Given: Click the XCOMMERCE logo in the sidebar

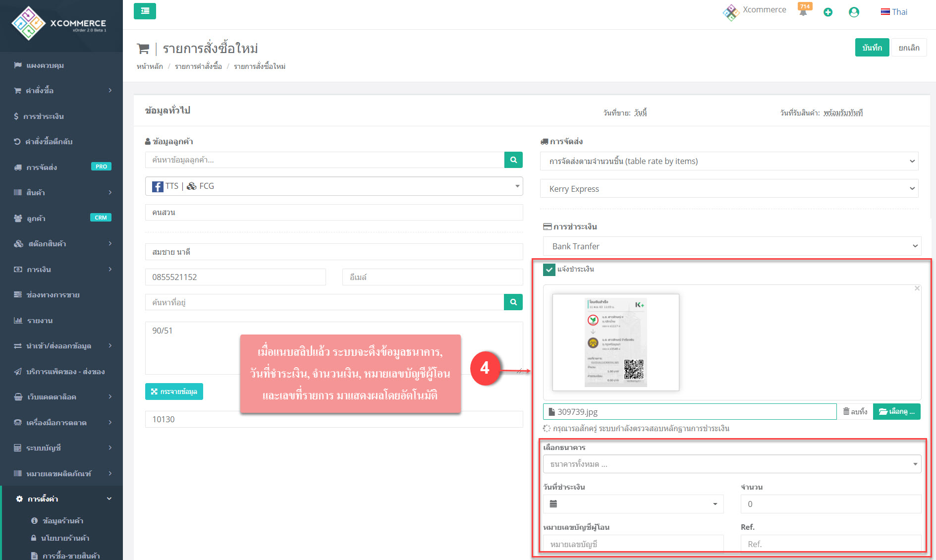Looking at the screenshot, I should click(x=59, y=23).
